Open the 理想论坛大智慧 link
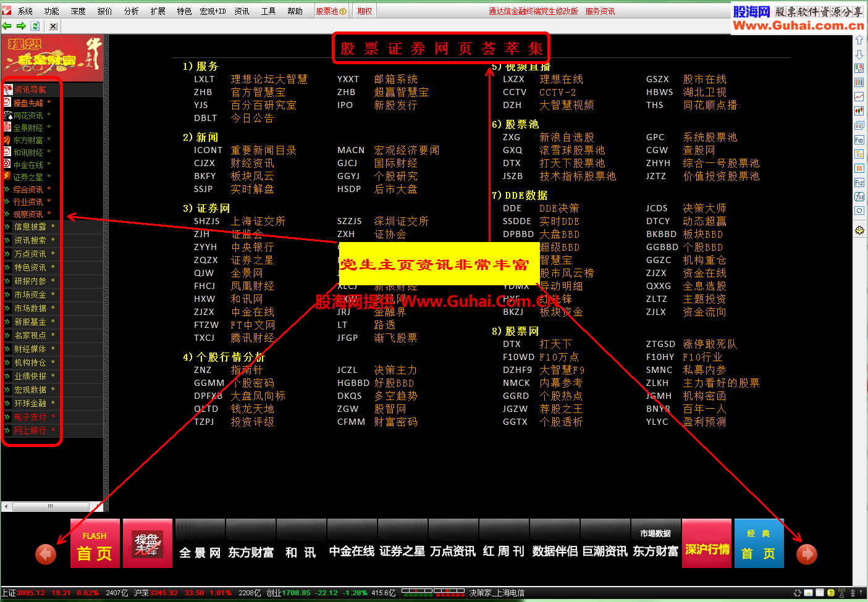 coord(269,79)
